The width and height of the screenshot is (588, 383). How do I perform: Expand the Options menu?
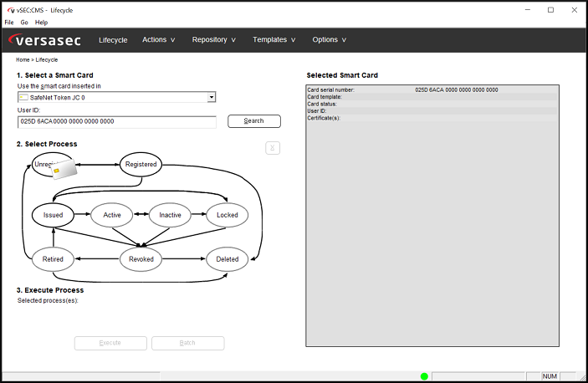click(330, 40)
